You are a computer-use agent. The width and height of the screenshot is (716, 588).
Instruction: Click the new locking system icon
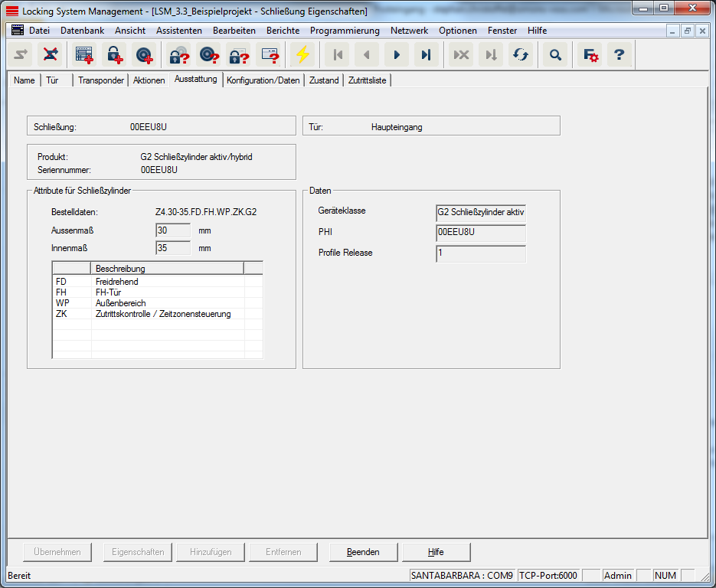(x=83, y=55)
